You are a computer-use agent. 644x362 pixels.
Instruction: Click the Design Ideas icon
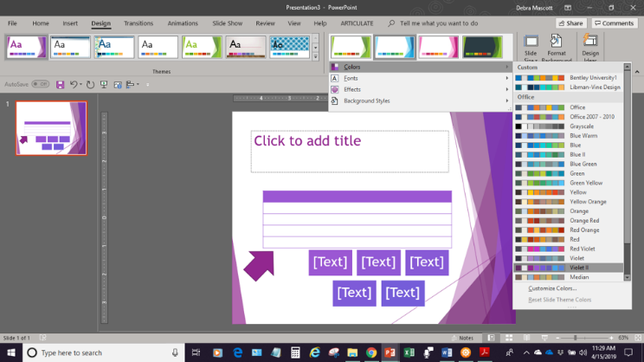[590, 48]
